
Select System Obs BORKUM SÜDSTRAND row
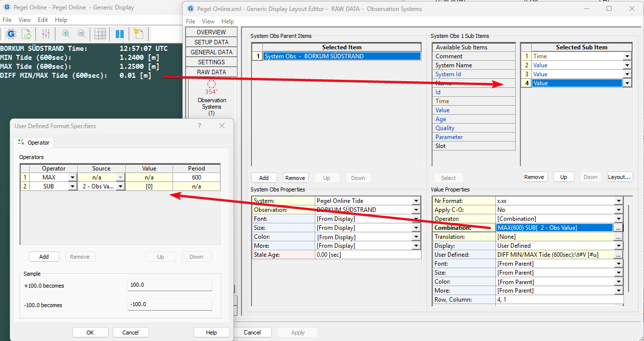point(342,56)
